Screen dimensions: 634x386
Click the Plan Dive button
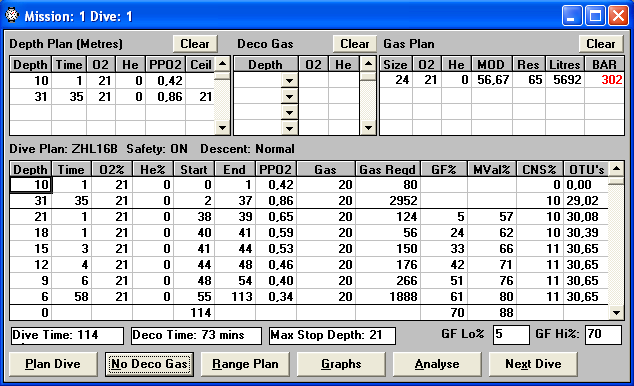click(x=53, y=364)
